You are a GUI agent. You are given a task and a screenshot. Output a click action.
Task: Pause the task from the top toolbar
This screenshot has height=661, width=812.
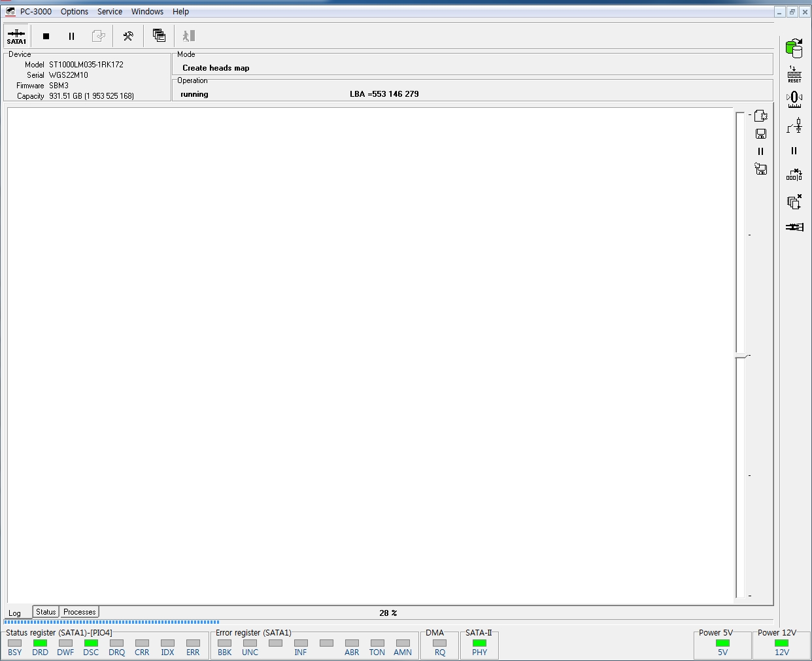pos(71,36)
